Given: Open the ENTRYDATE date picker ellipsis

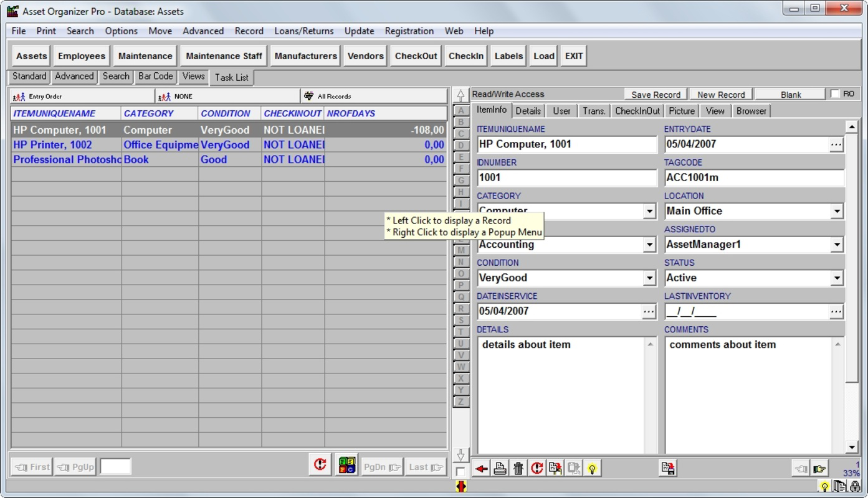Looking at the screenshot, I should [x=836, y=144].
